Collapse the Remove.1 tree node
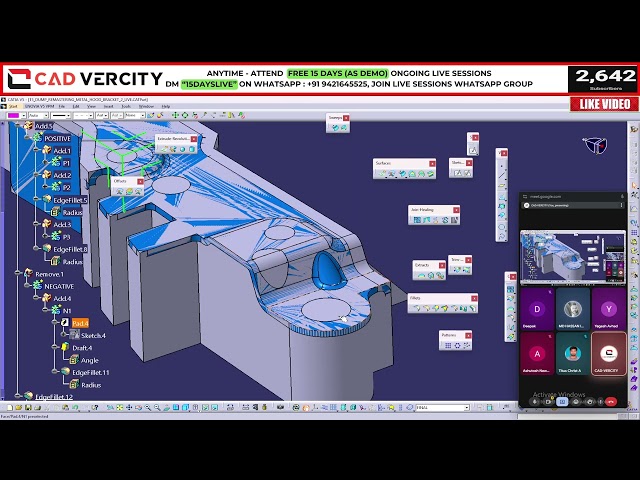This screenshot has height=480, width=640. pos(18,273)
